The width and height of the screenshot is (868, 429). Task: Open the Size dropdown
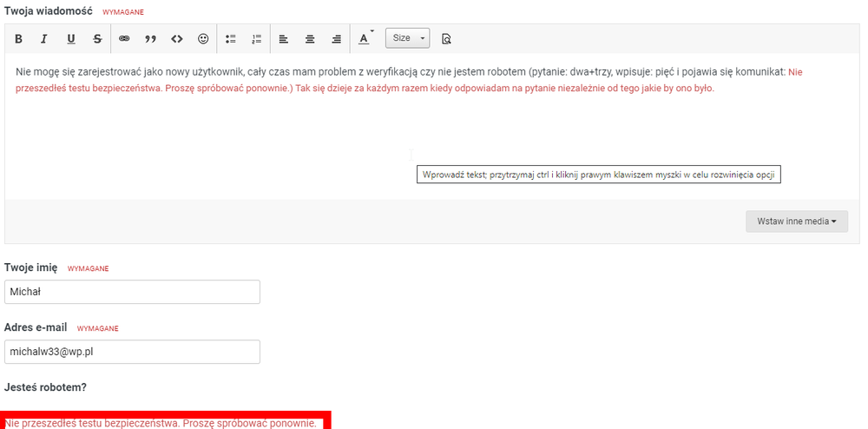tap(407, 38)
